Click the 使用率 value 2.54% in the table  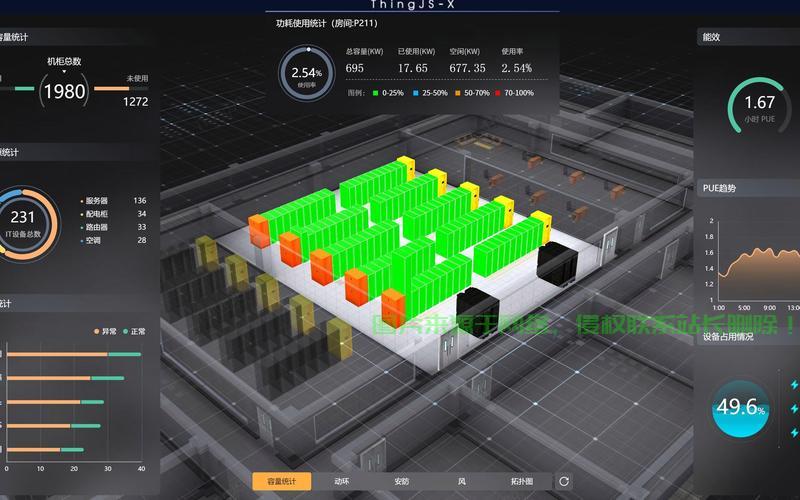click(x=516, y=68)
